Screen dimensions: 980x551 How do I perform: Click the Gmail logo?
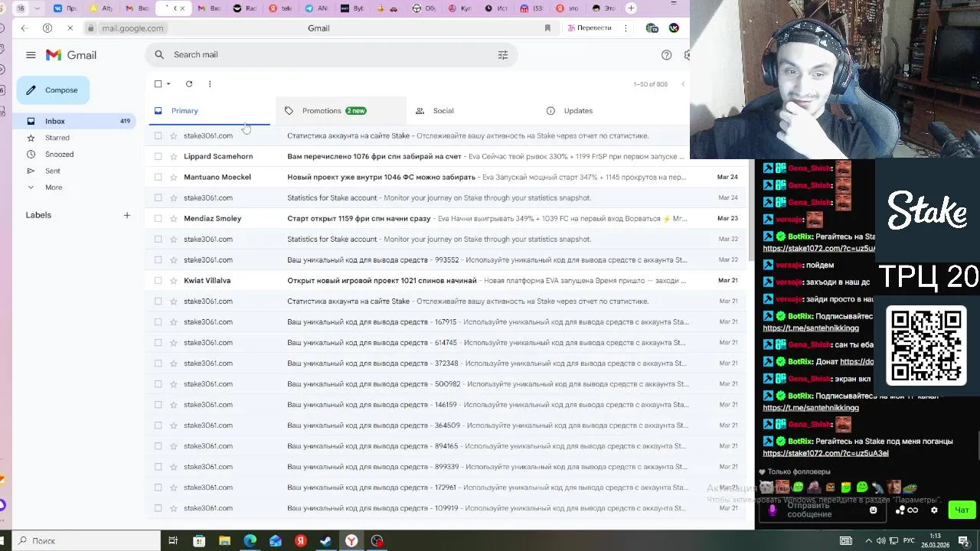(x=71, y=55)
